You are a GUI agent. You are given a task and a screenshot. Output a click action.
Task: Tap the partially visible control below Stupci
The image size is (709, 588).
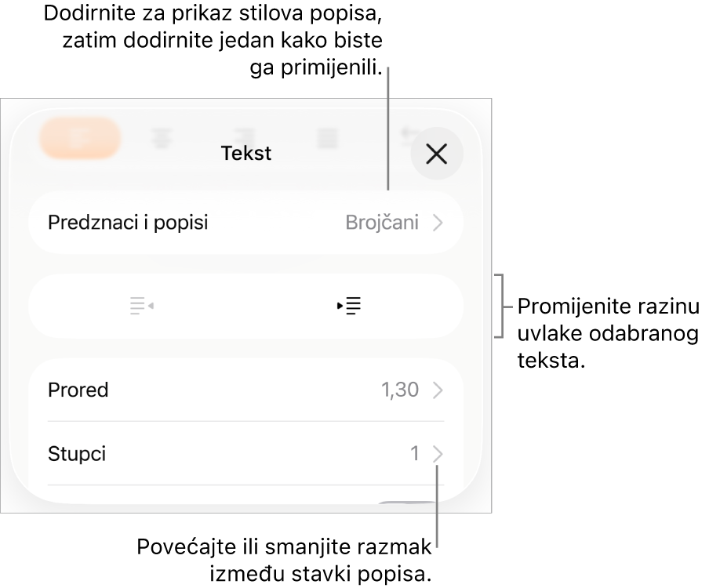pyautogui.click(x=407, y=503)
